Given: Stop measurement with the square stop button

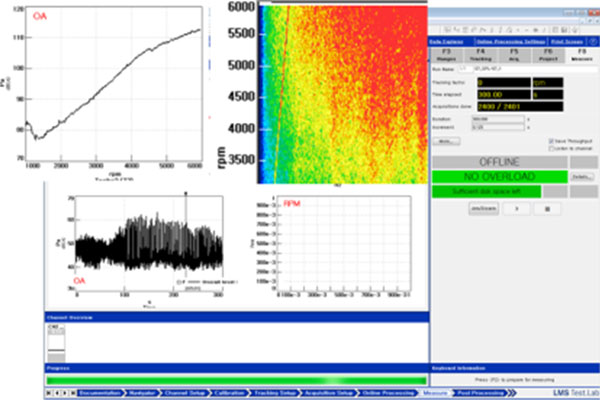Looking at the screenshot, I should click(548, 209).
